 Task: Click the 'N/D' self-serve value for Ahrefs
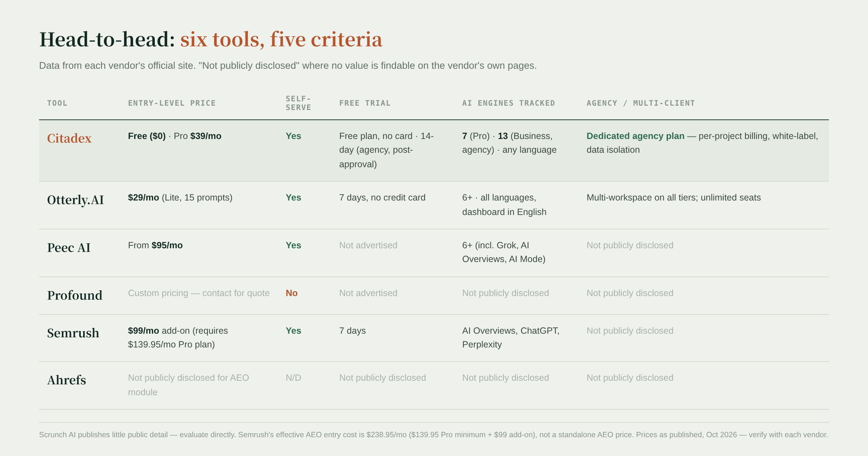(293, 378)
